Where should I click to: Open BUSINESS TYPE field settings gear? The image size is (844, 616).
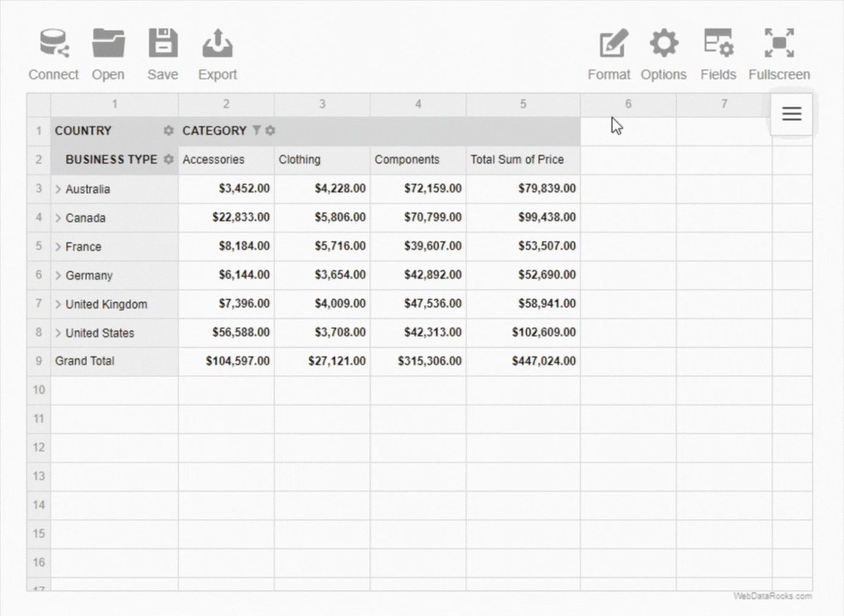point(168,160)
